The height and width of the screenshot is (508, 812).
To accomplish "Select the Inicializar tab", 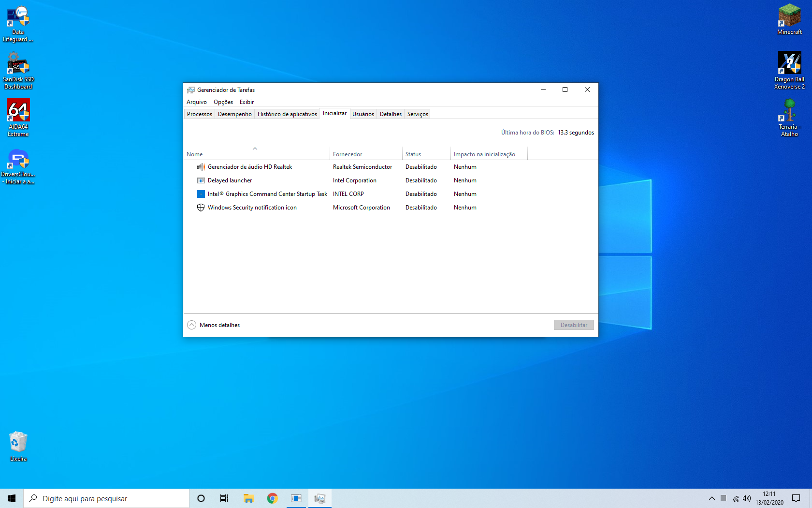I will [334, 113].
